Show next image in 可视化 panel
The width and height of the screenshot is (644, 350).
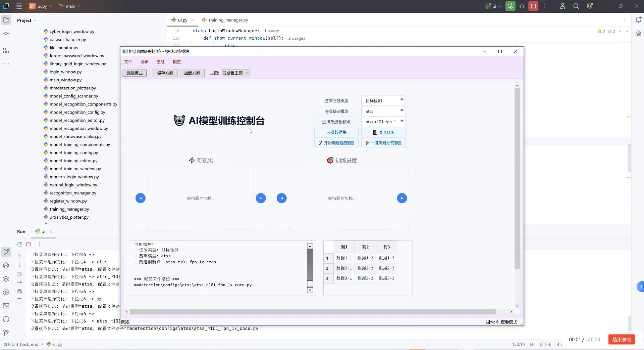click(x=261, y=198)
